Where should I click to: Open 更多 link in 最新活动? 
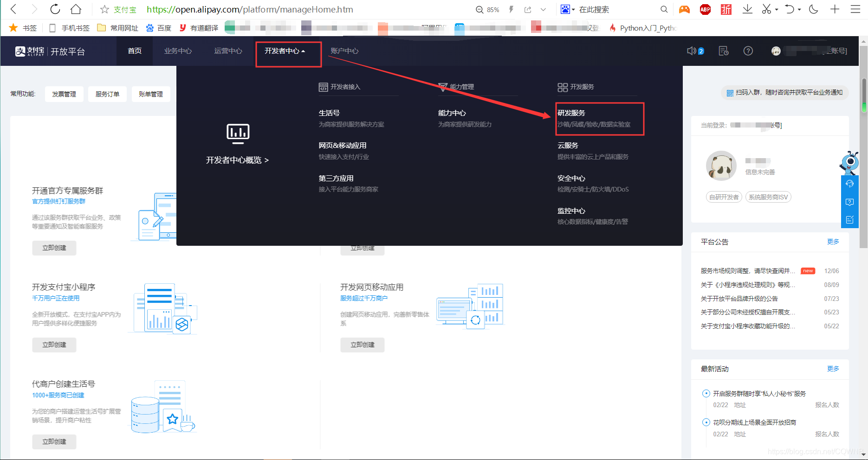coord(833,369)
